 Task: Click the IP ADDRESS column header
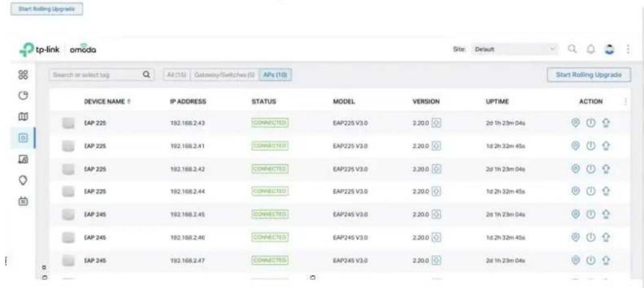click(x=188, y=102)
